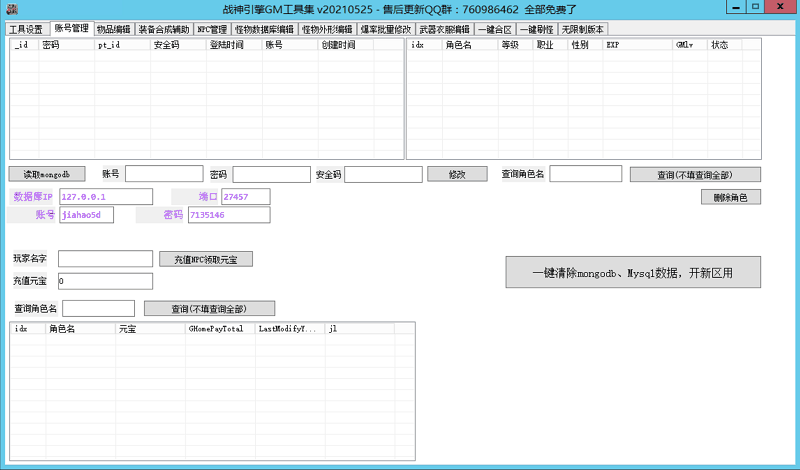Focus the 端口 field showing 27457

[246, 196]
